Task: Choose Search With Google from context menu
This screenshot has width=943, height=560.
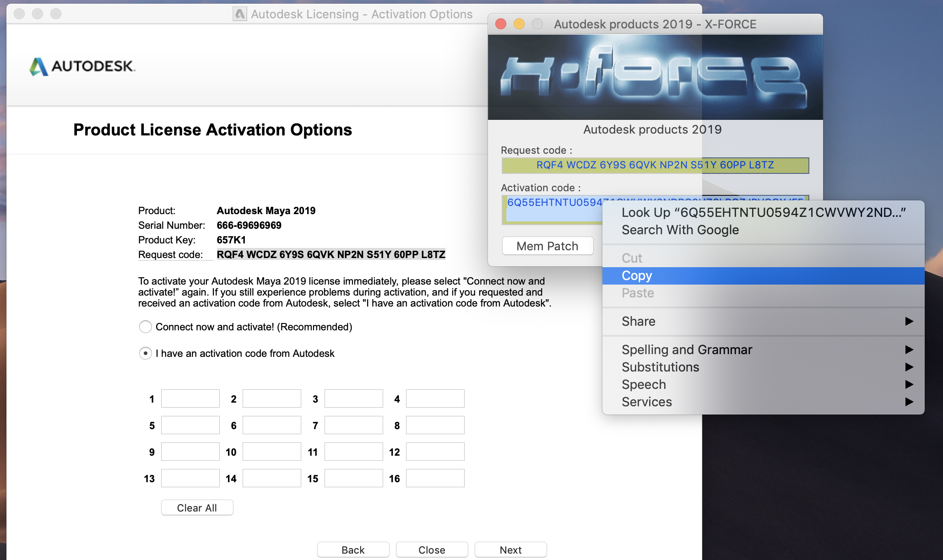Action: pyautogui.click(x=680, y=230)
